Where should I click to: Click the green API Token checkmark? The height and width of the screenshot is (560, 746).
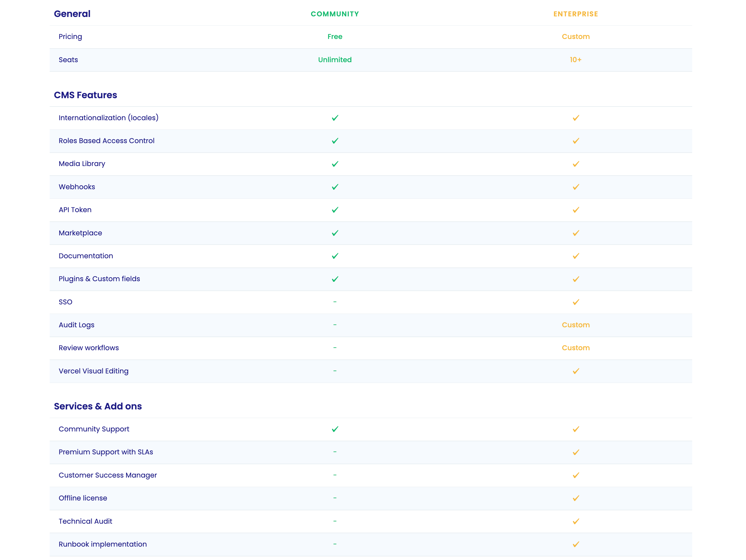(x=335, y=210)
